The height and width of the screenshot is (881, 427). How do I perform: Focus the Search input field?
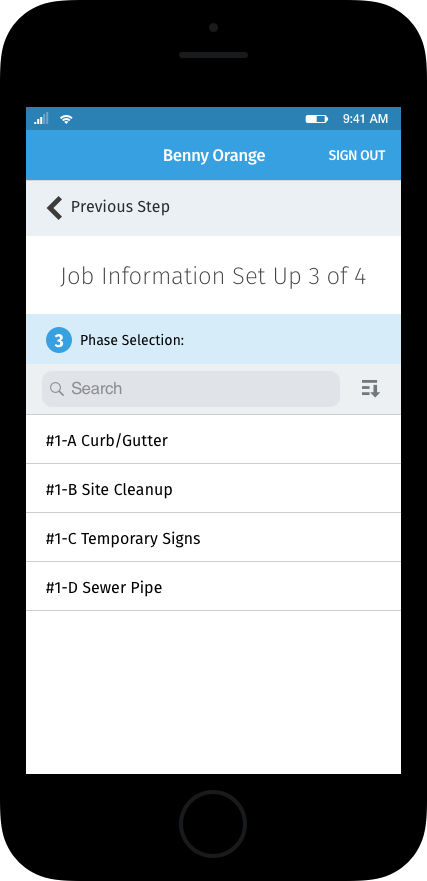pos(191,389)
